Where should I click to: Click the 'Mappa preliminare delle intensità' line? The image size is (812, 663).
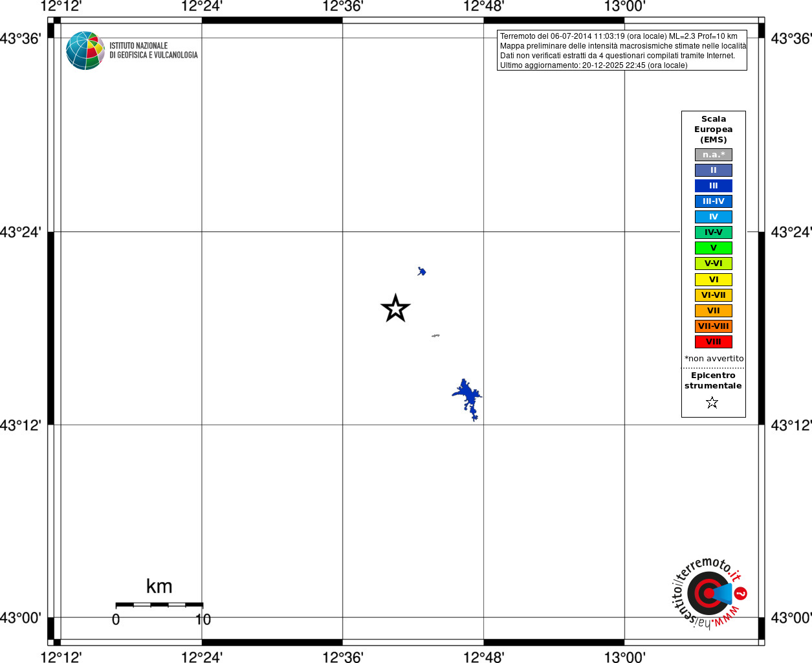tap(622, 46)
